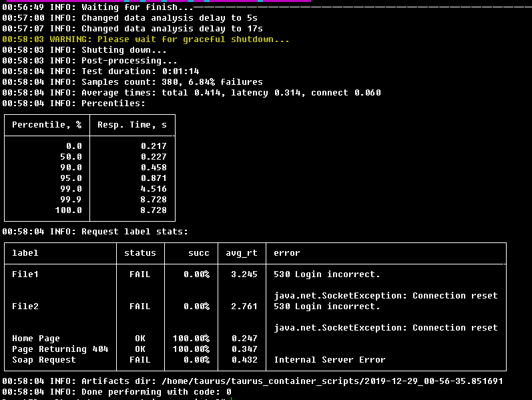Click the 'Percentiles:' log line
532x400 pixels.
point(73,104)
